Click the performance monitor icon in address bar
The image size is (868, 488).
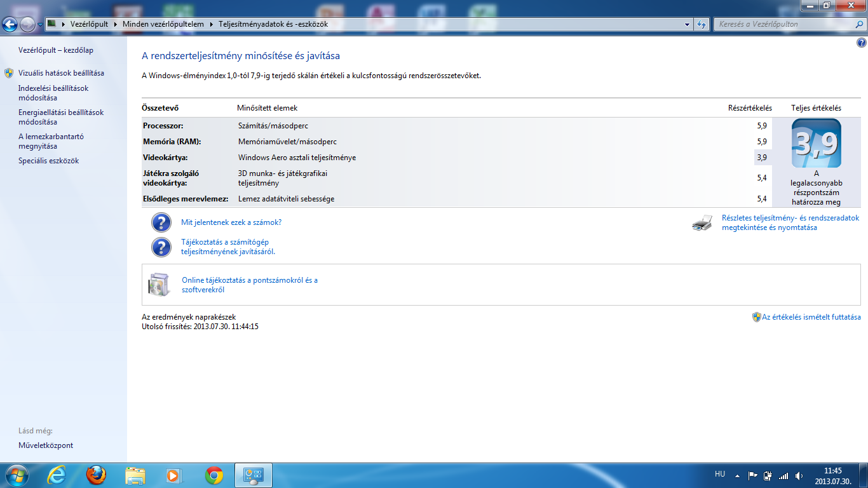click(52, 24)
